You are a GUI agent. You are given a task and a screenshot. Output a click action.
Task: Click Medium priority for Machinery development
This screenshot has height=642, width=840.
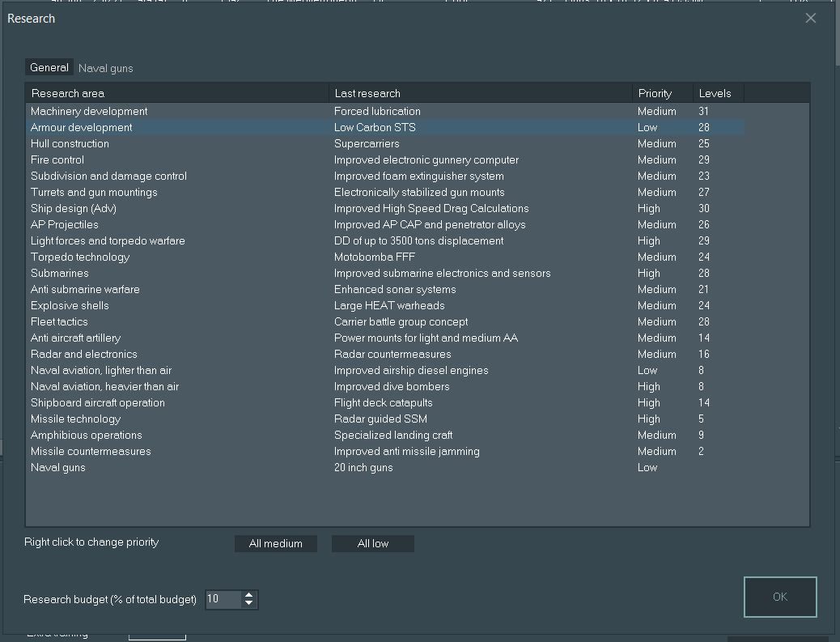coord(657,112)
